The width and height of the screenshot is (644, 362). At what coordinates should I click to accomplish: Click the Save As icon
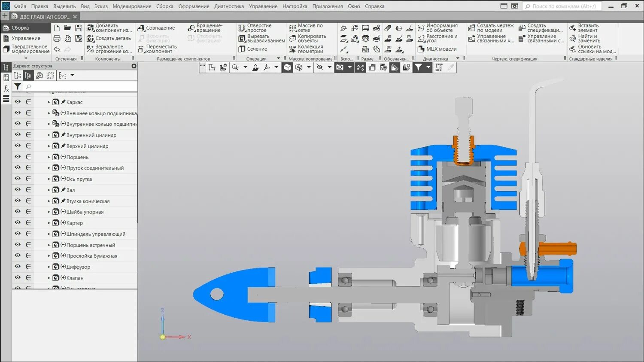(x=79, y=39)
